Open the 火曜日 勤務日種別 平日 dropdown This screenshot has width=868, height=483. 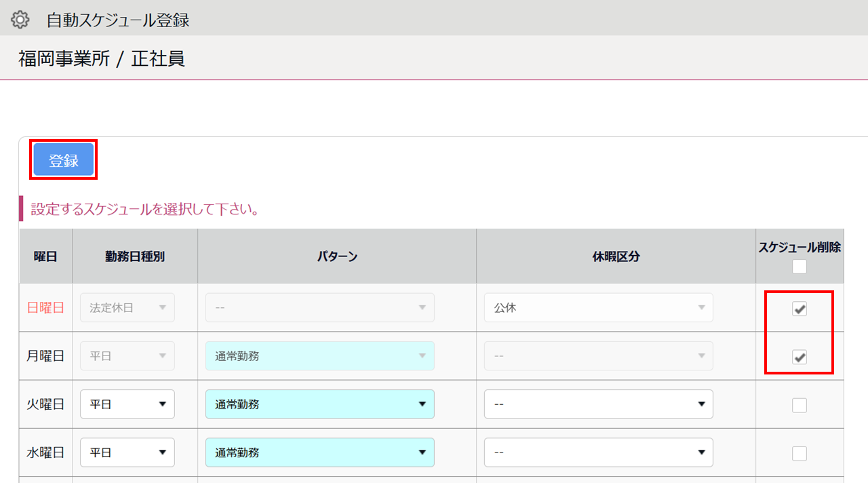point(127,404)
